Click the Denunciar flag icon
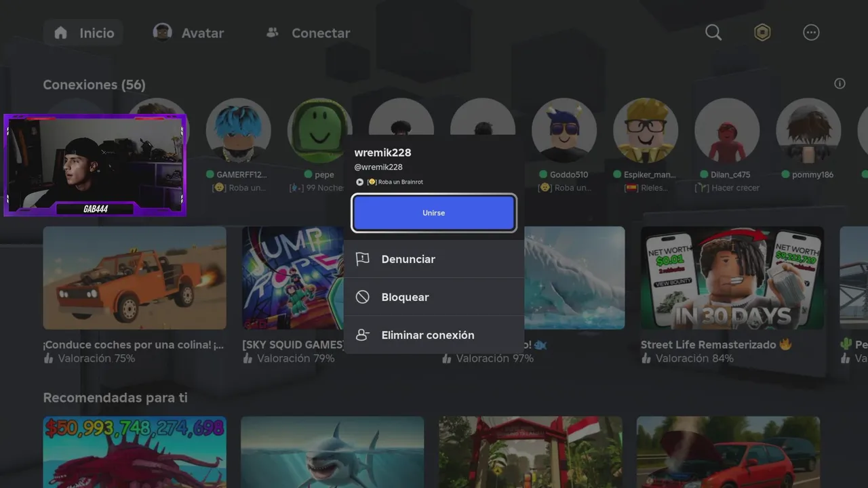Viewport: 868px width, 488px height. (363, 259)
